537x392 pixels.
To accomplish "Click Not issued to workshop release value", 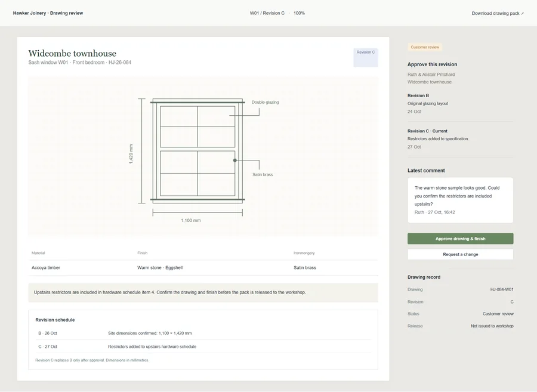I will (x=492, y=326).
